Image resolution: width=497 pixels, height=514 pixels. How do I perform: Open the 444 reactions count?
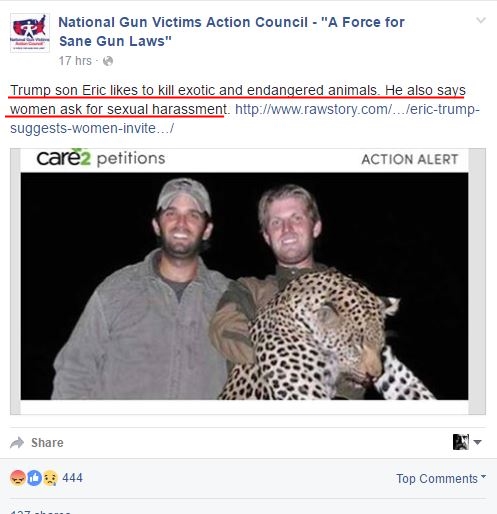click(x=72, y=478)
